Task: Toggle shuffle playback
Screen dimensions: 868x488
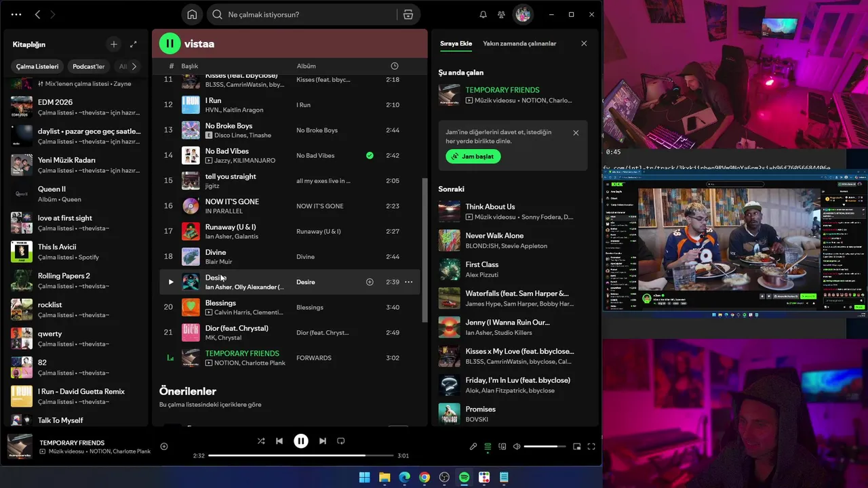Action: coord(261,441)
